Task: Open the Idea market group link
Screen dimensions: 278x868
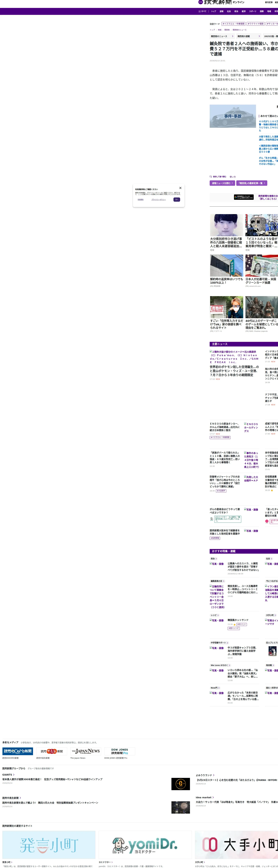Action: click(204, 797)
